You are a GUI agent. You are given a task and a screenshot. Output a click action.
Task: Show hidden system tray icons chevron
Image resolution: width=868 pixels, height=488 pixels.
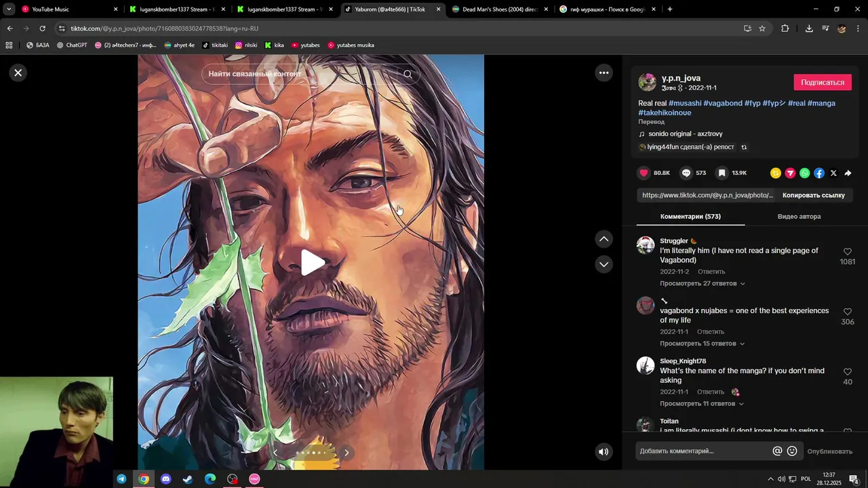tap(770, 479)
